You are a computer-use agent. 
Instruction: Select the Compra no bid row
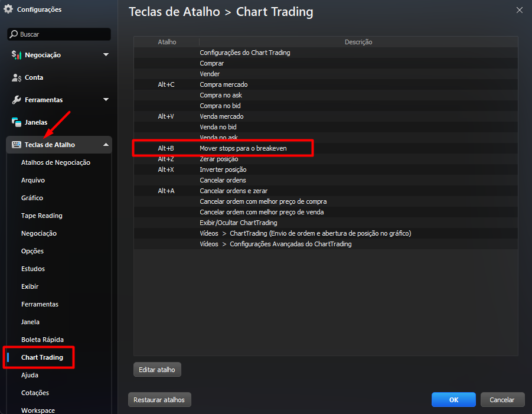tap(326, 106)
